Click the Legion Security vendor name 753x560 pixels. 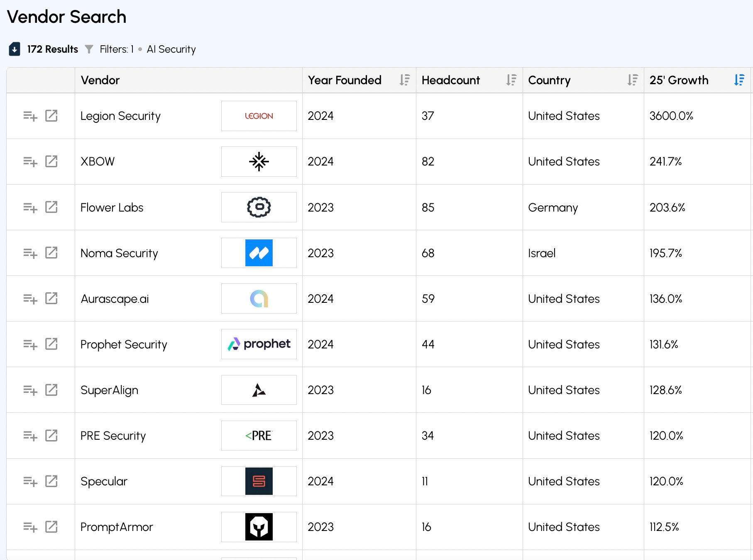pyautogui.click(x=120, y=116)
